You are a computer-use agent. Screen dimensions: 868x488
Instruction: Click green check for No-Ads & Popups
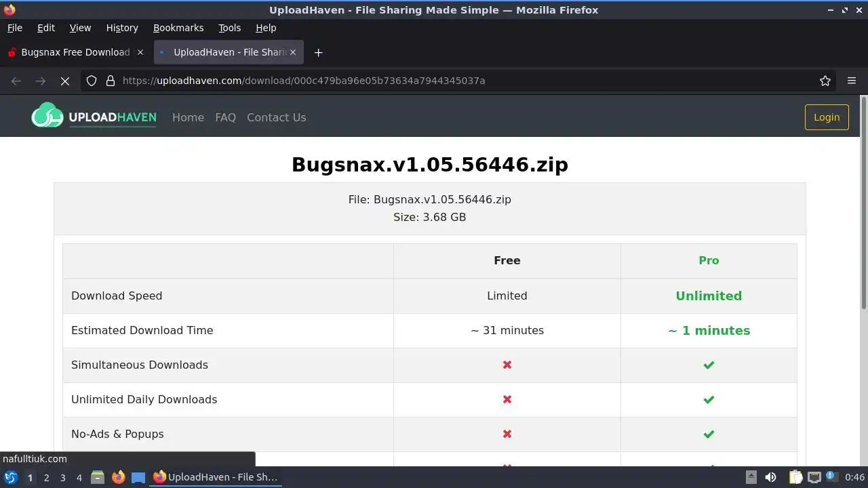pos(709,434)
